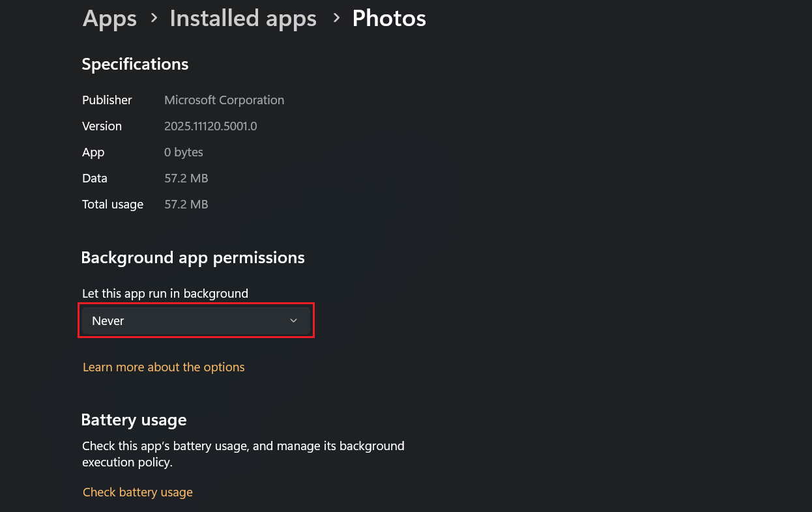This screenshot has height=512, width=812.
Task: Click the battery usage description text
Action: point(243,454)
